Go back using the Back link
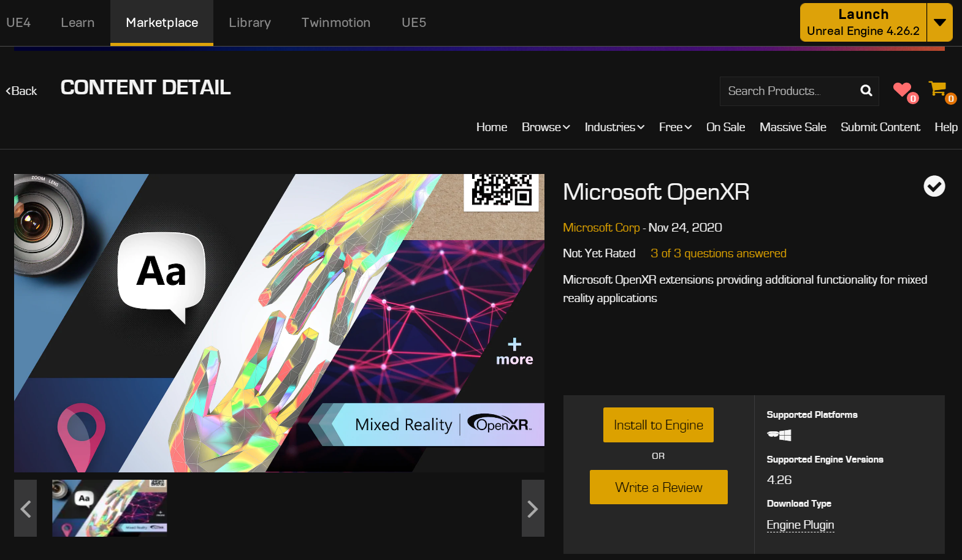Image resolution: width=962 pixels, height=560 pixels. [21, 91]
